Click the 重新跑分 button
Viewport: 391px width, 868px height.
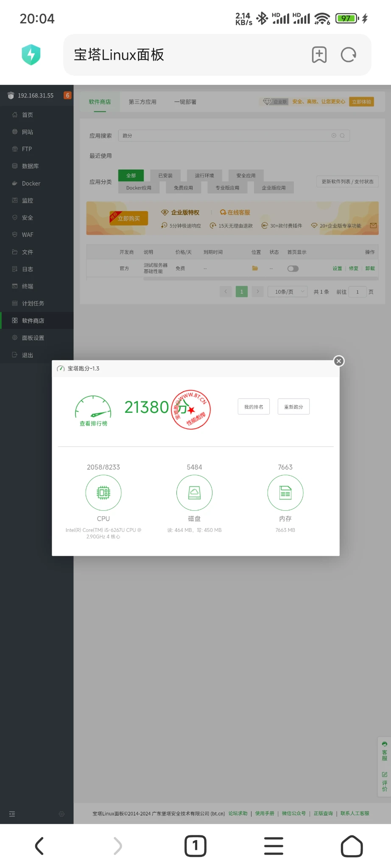pos(293,407)
